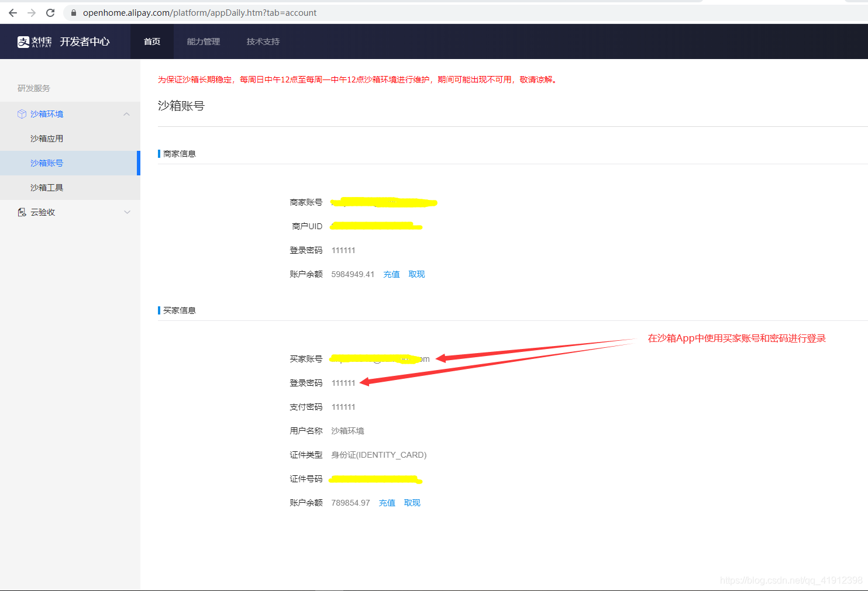Expand the 云验收 sidebar section
868x591 pixels.
coord(127,212)
